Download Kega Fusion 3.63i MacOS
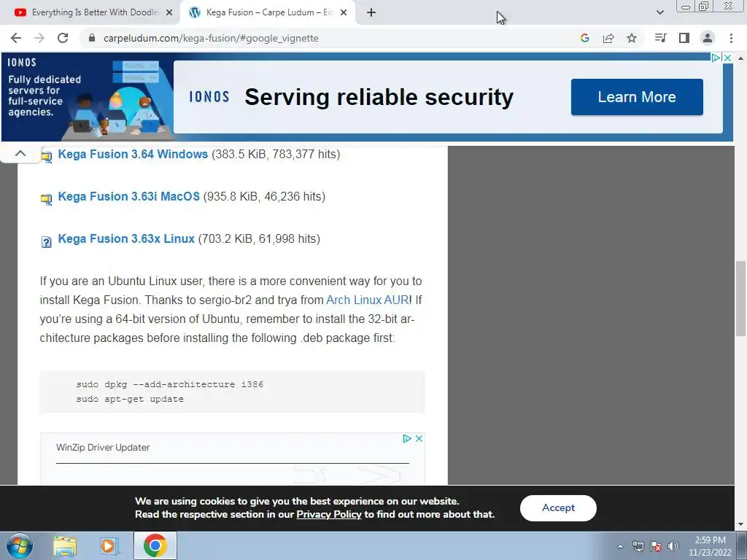Image resolution: width=747 pixels, height=560 pixels. 128,197
